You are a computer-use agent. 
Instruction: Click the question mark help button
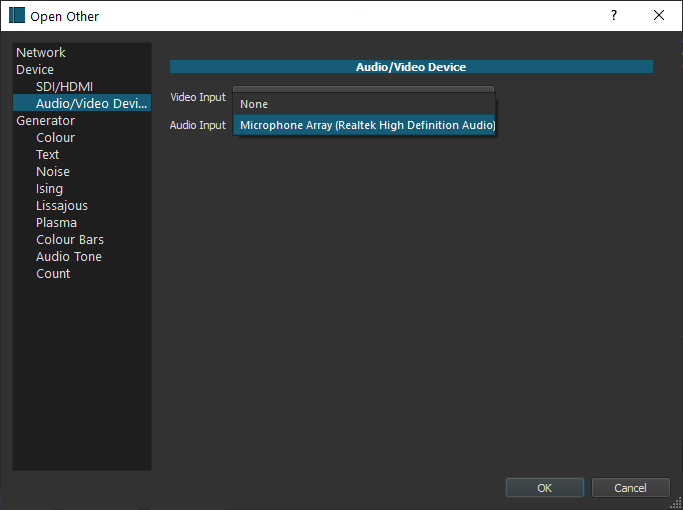click(x=614, y=15)
